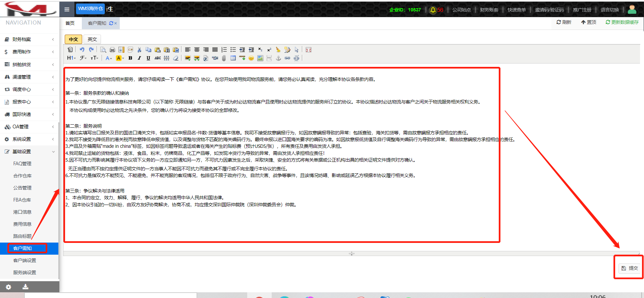Toggle bold text formatting
Viewport: 644px width, 298px height.
130,58
